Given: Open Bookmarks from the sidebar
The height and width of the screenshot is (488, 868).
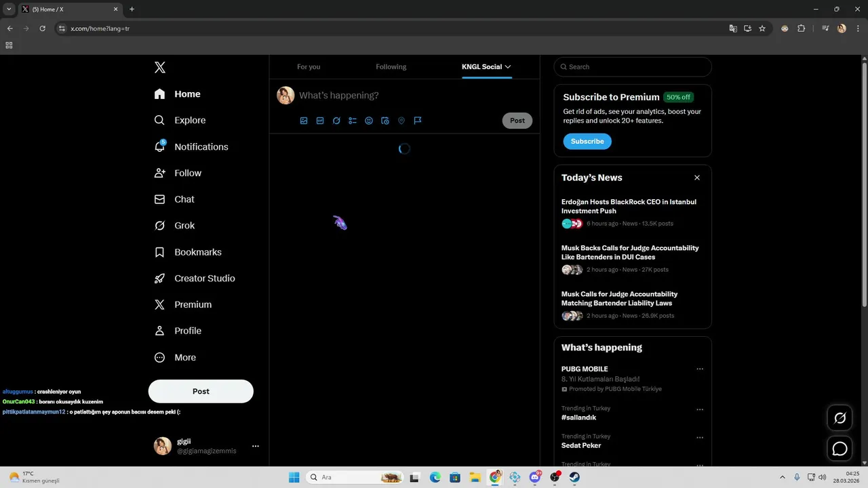Looking at the screenshot, I should tap(188, 252).
